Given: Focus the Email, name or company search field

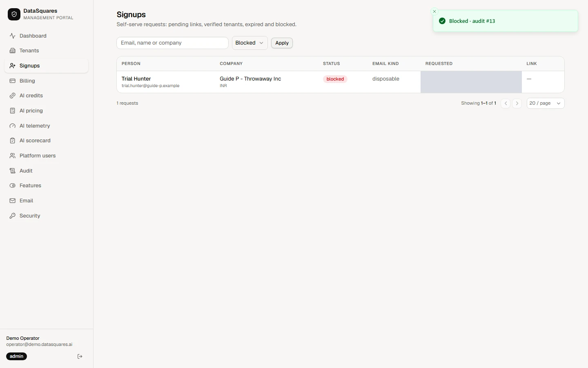Looking at the screenshot, I should click(x=172, y=43).
